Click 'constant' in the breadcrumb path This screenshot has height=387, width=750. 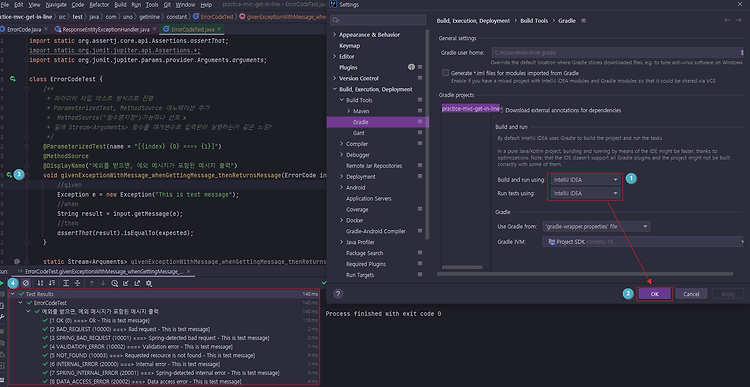177,16
